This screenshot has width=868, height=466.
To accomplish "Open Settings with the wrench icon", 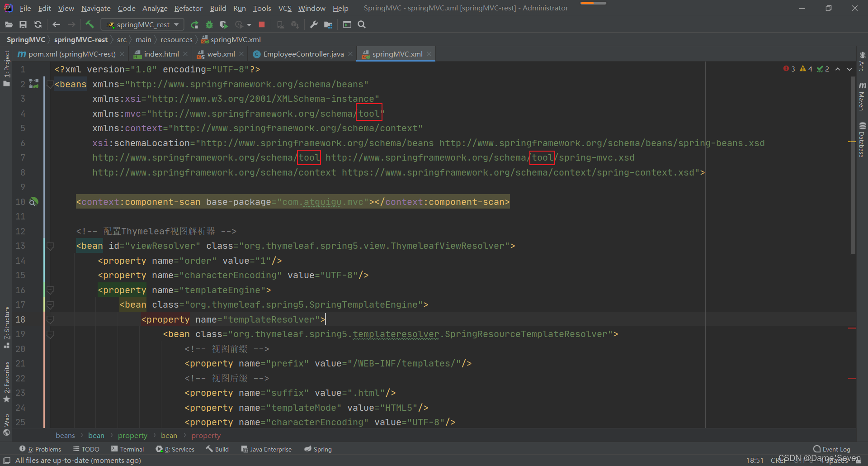I will (x=314, y=24).
